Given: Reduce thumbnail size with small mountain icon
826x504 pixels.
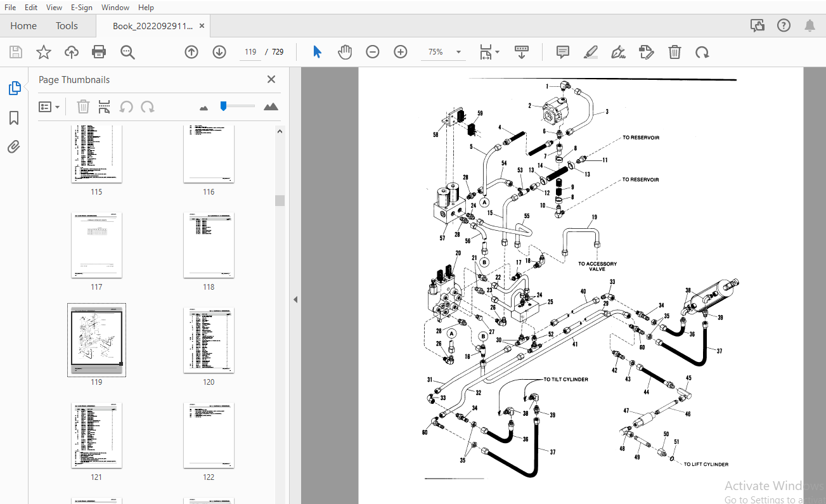Looking at the screenshot, I should pos(203,108).
